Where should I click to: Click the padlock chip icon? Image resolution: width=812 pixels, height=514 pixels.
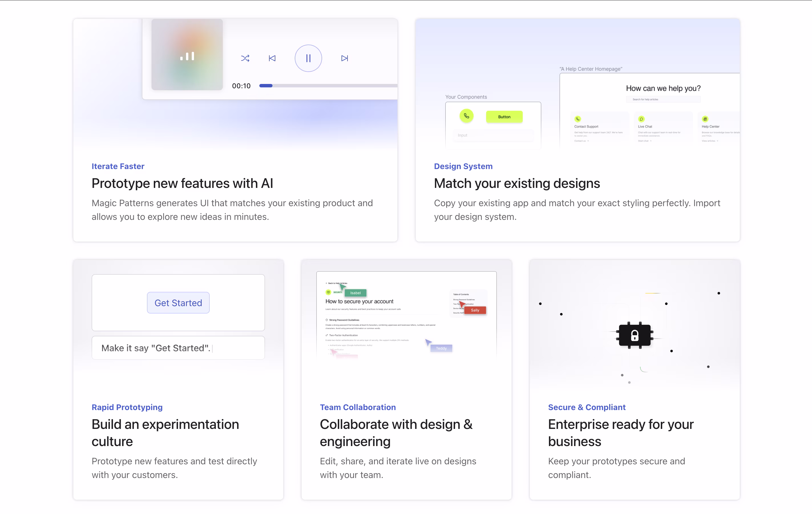[635, 335]
